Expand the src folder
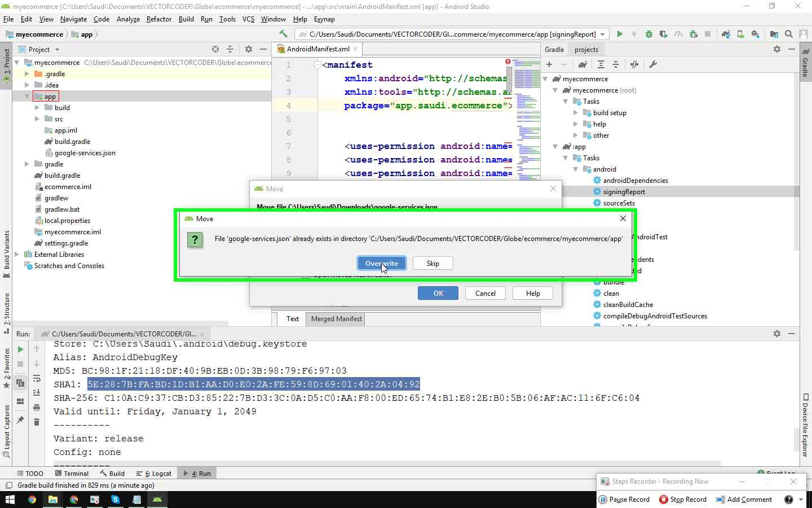 37,119
